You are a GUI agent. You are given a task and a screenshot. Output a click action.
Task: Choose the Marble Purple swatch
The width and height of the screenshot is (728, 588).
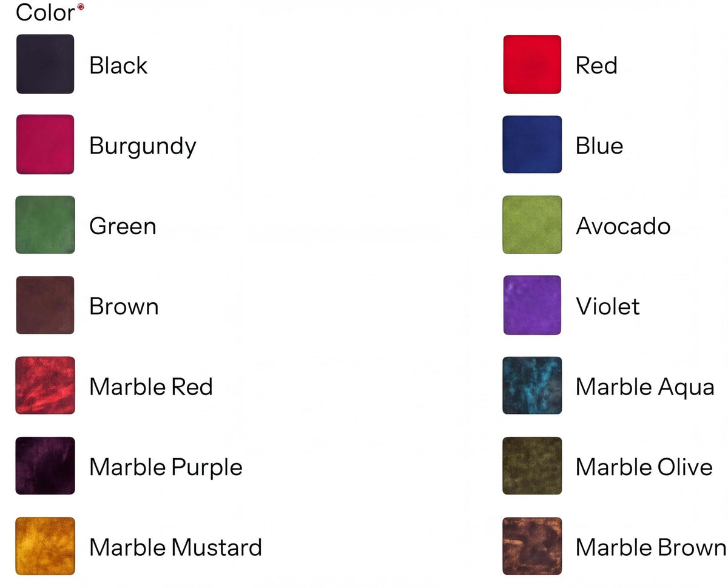point(45,465)
